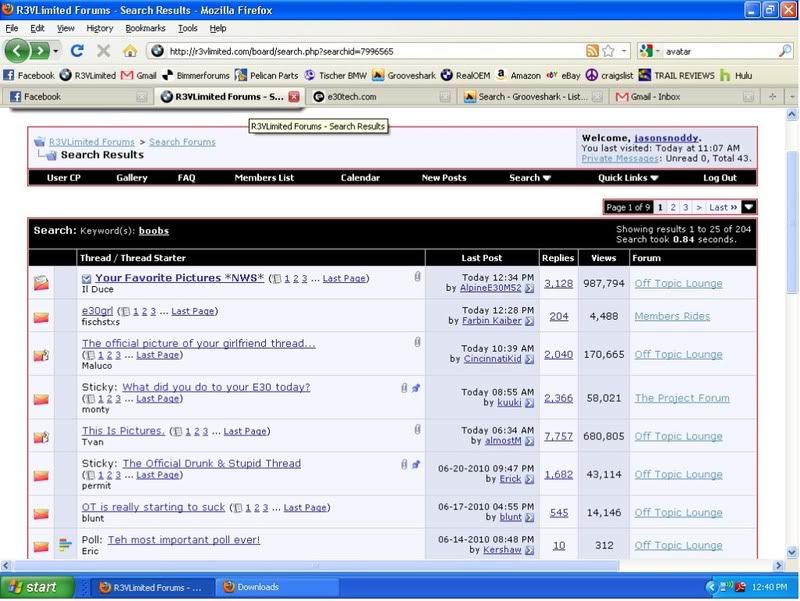
Task: Open the craigslist bookmark
Action: 609,76
